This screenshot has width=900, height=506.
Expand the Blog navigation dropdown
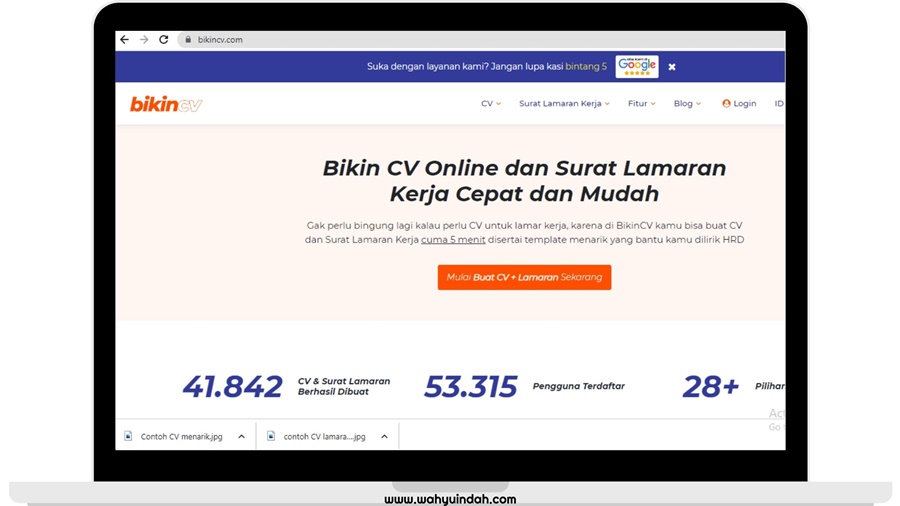(x=687, y=103)
